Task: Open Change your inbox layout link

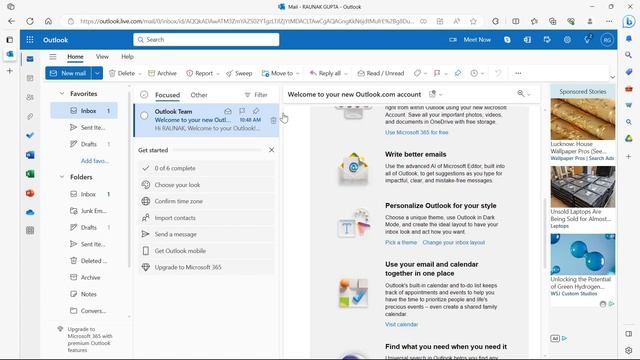Action: [x=453, y=242]
